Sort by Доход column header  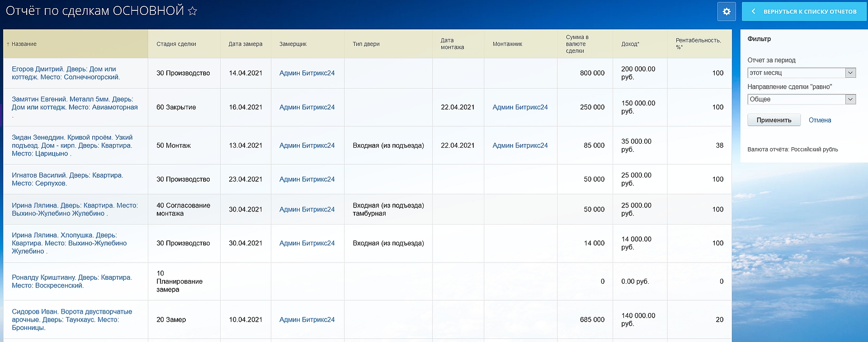pos(630,44)
